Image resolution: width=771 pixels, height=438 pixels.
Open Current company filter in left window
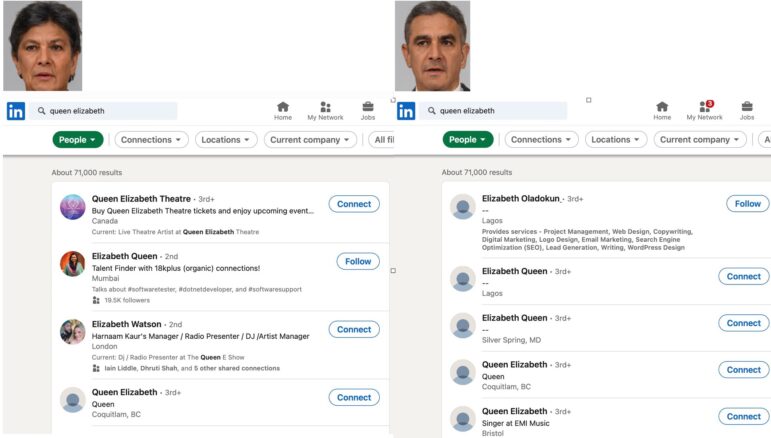pos(310,140)
